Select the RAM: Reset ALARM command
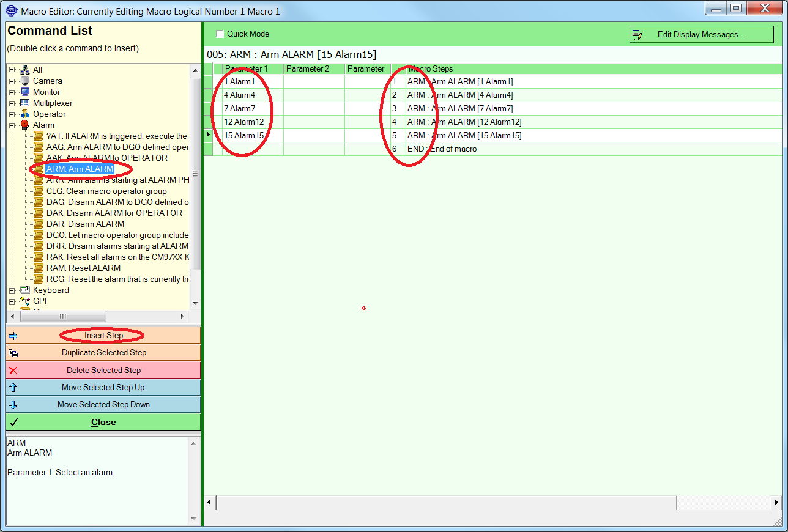 coord(84,268)
